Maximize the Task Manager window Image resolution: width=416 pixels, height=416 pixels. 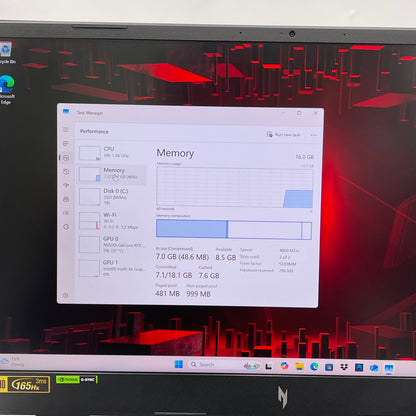tap(299, 113)
